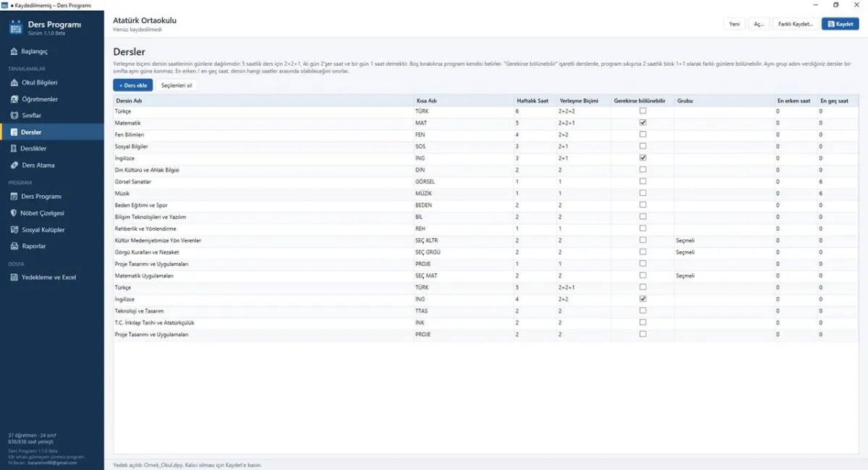Uncheck Gerekirse bölünebilir for Matematik row
The width and height of the screenshot is (868, 470).
click(x=642, y=123)
